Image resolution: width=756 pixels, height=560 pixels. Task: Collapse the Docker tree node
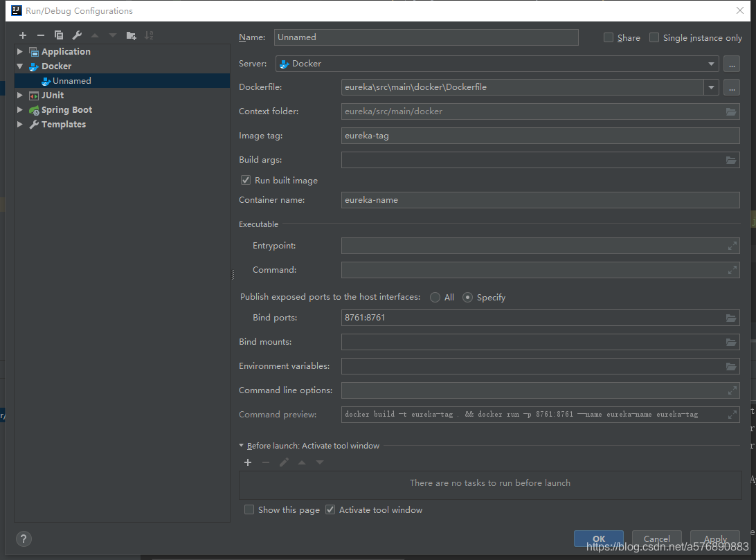(20, 66)
